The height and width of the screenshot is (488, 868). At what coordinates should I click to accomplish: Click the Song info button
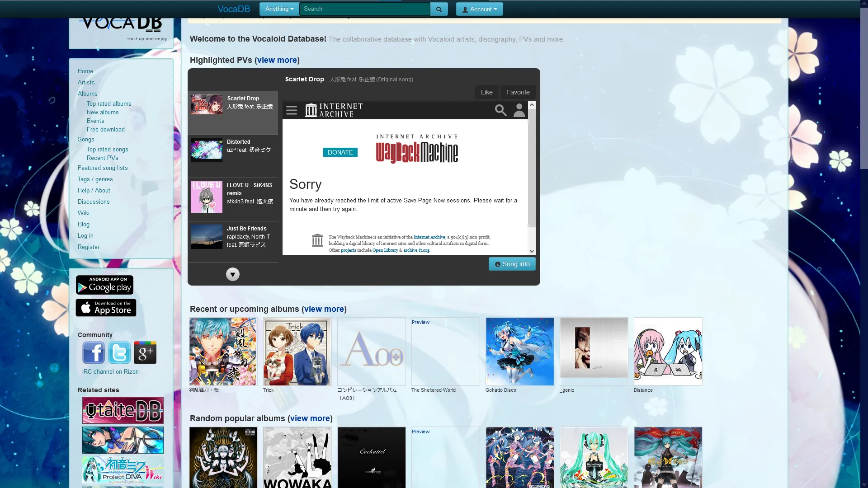pyautogui.click(x=512, y=264)
